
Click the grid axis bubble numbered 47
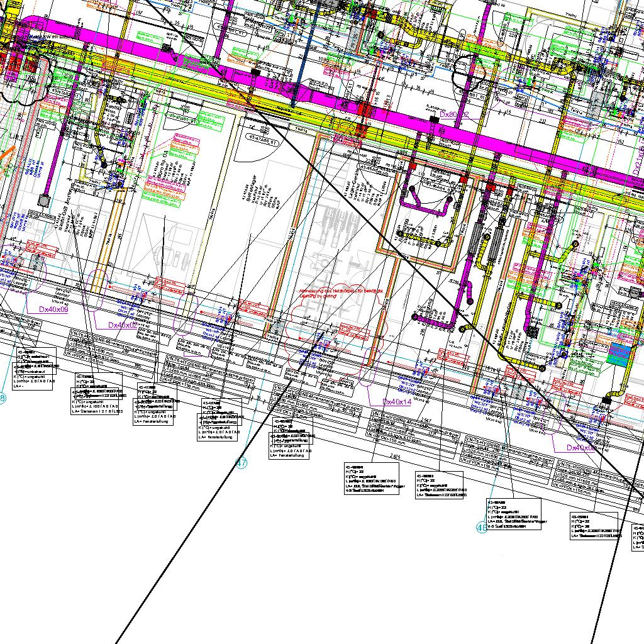click(242, 464)
